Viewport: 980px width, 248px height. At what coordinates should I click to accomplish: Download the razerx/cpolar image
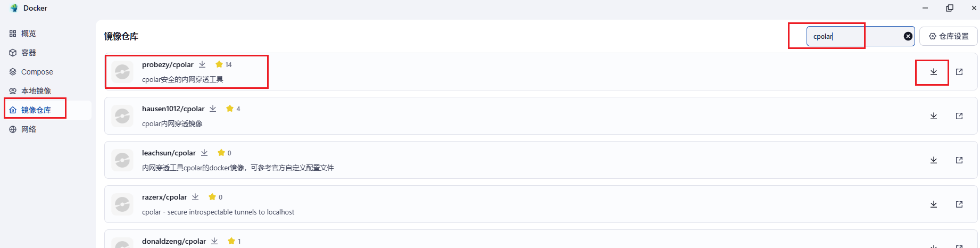pyautogui.click(x=933, y=204)
